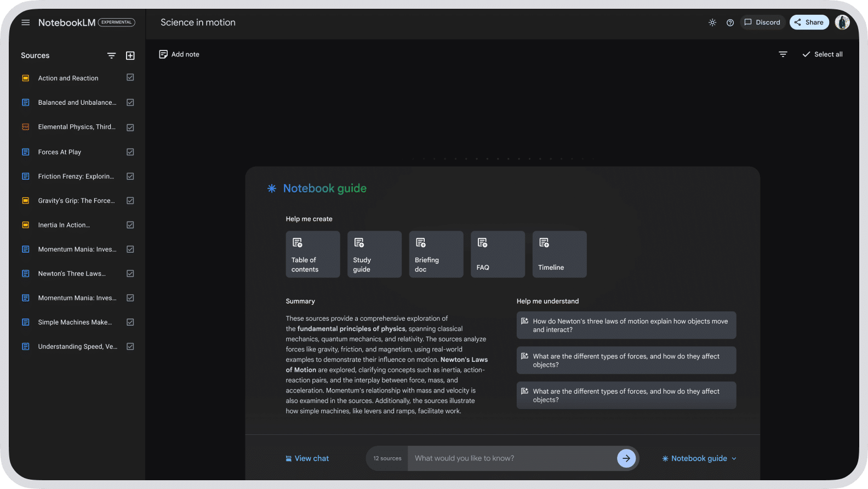This screenshot has height=489, width=868.
Task: Open the Forces At Play source
Action: 60,152
